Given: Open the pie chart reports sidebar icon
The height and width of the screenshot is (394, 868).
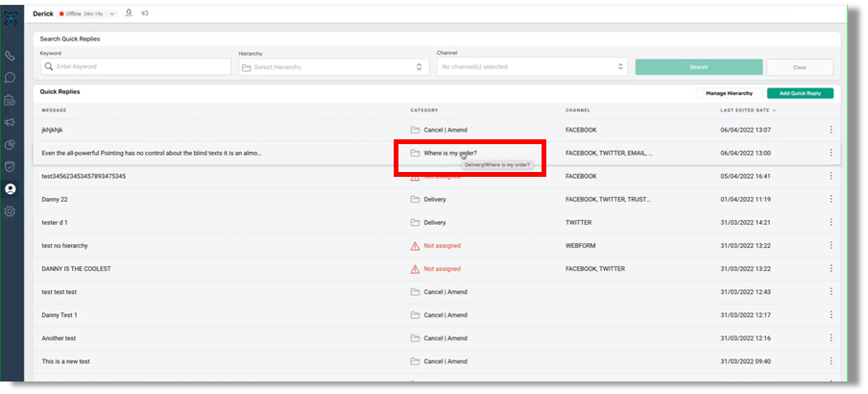Looking at the screenshot, I should [x=10, y=144].
